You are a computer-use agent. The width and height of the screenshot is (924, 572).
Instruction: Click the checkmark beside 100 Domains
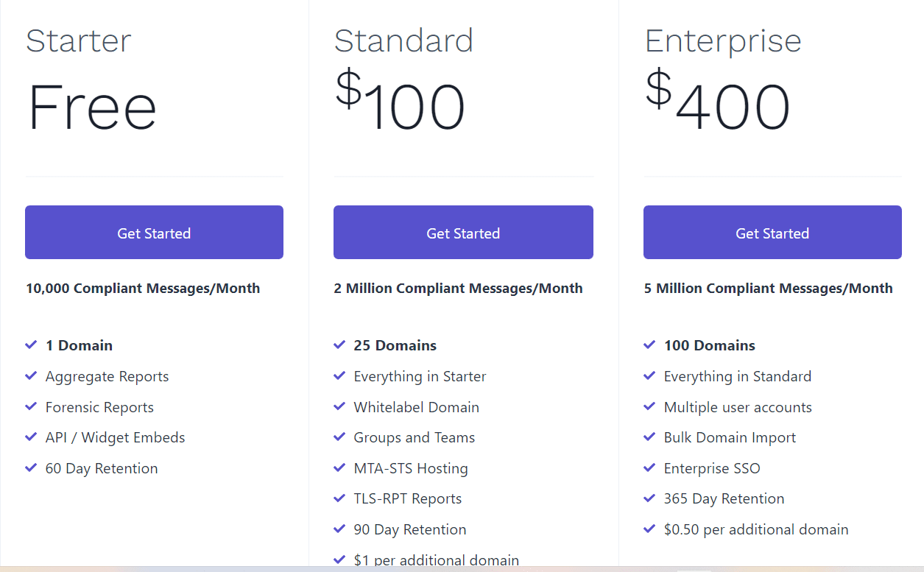tap(649, 345)
